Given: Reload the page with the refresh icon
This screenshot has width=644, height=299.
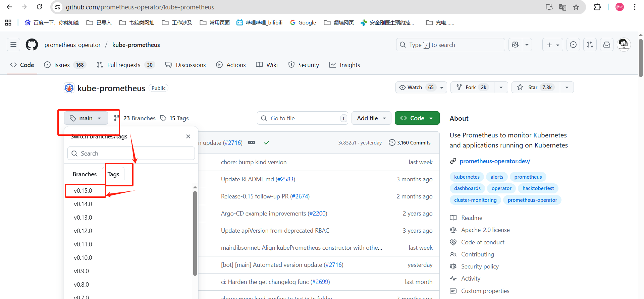Looking at the screenshot, I should 39,7.
